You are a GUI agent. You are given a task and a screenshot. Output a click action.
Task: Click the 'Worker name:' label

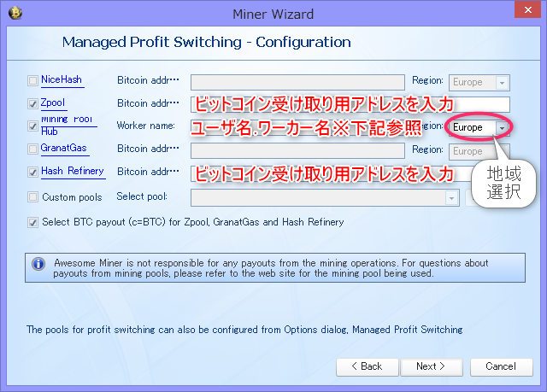click(146, 126)
